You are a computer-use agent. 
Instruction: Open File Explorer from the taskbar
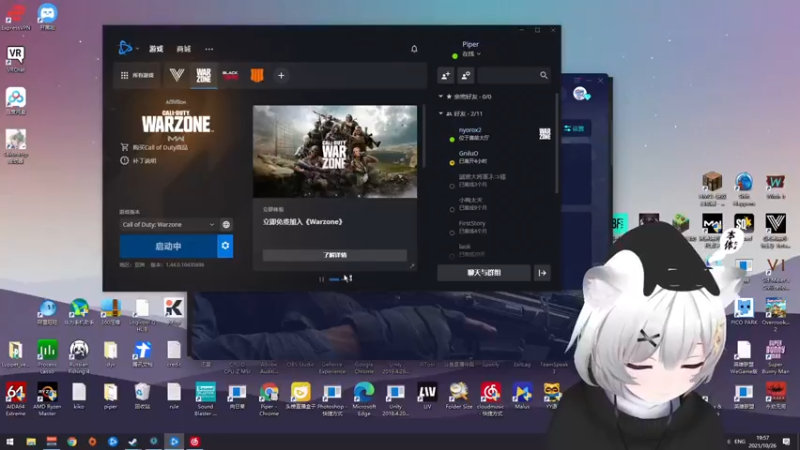pos(31,442)
